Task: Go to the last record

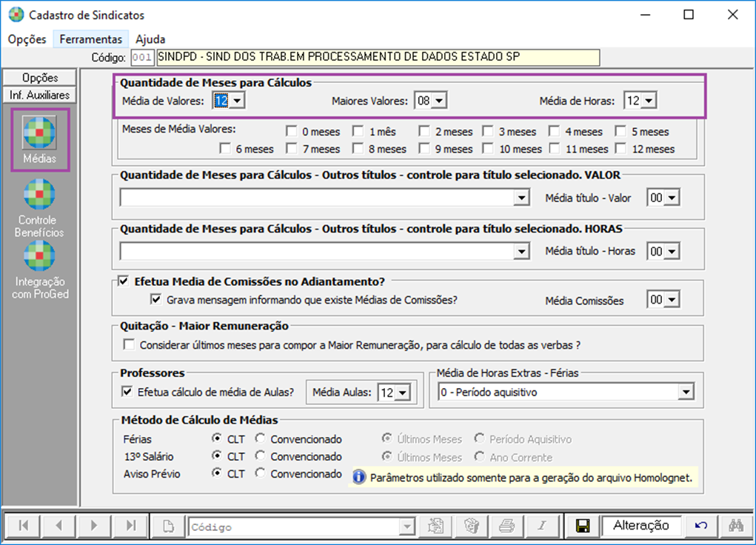Action: (x=130, y=525)
